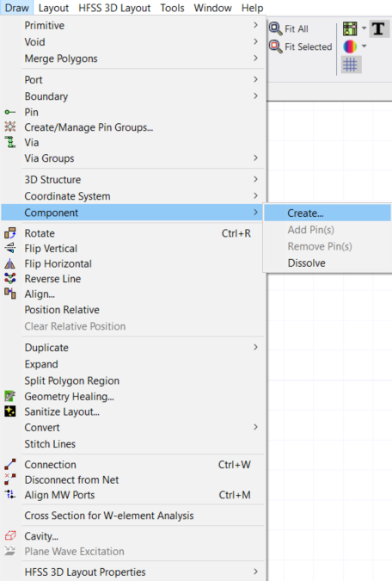
Task: Expand the Via Groups submenu arrow
Action: 255,158
